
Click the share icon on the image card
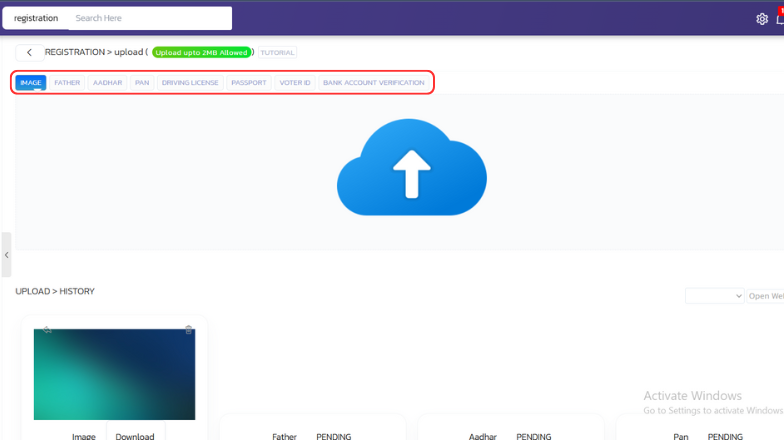point(46,329)
